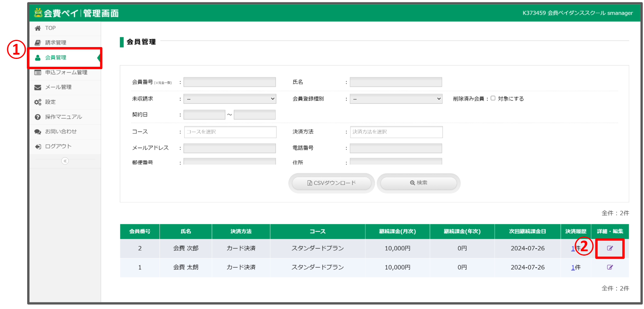The image size is (644, 309).
Task: Open 決済履歴 1件 link for 会費 太朗
Action: click(x=573, y=267)
